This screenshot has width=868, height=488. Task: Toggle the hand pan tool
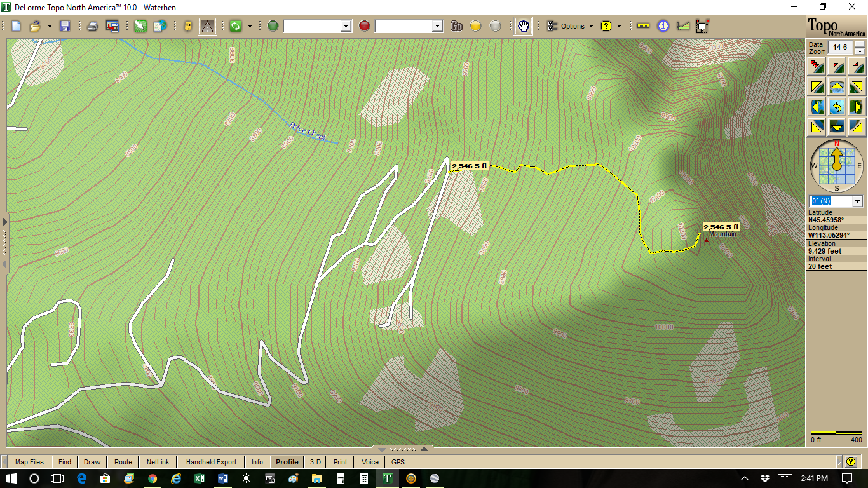[523, 26]
